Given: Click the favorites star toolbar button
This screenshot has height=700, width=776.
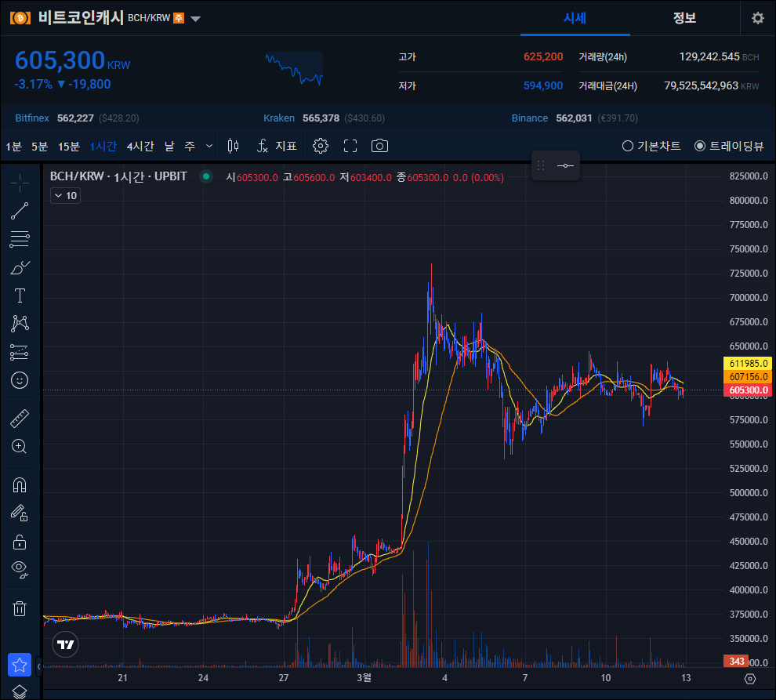Looking at the screenshot, I should (20, 665).
